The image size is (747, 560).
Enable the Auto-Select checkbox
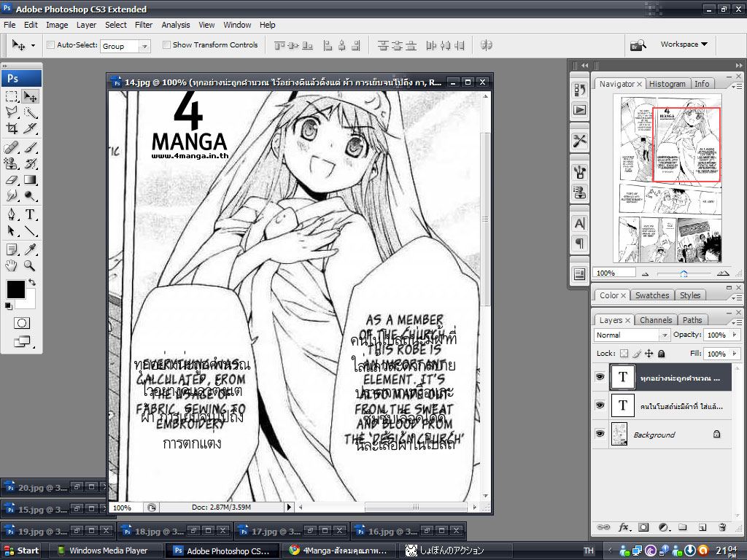click(50, 44)
